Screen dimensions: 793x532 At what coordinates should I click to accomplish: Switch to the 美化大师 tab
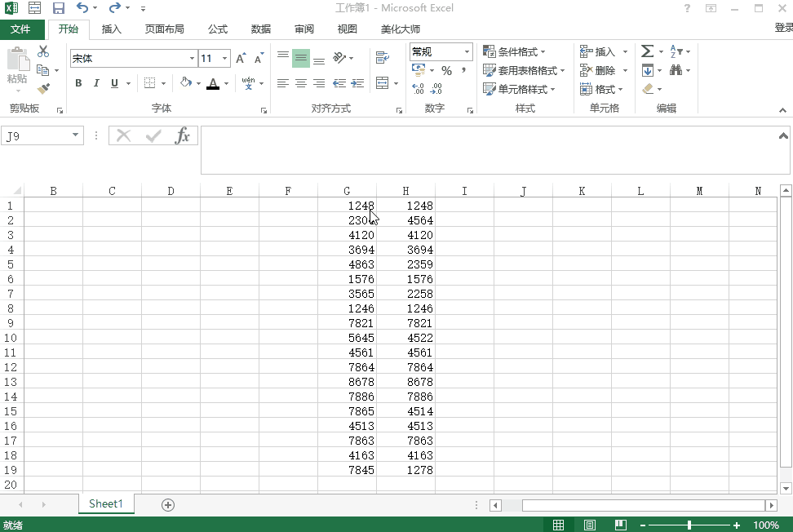tap(401, 29)
